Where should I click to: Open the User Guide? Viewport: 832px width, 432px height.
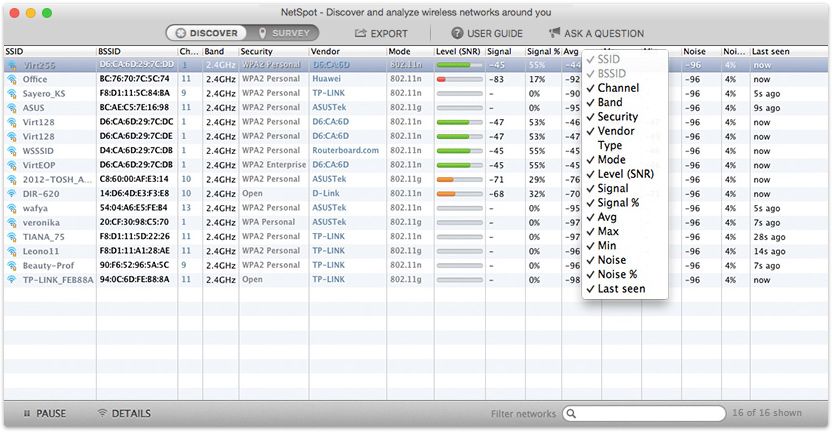pos(487,33)
